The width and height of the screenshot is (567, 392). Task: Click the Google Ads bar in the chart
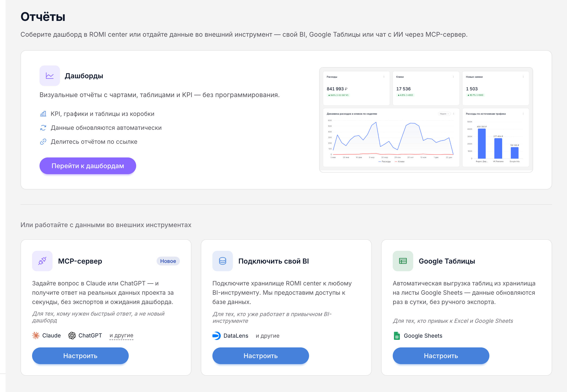pos(515,153)
